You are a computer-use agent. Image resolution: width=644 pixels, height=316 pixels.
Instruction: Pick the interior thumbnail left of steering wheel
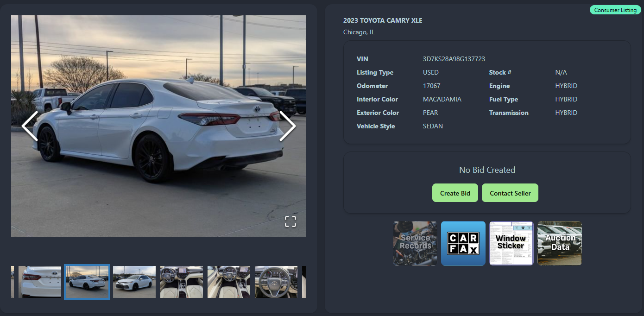(x=229, y=282)
